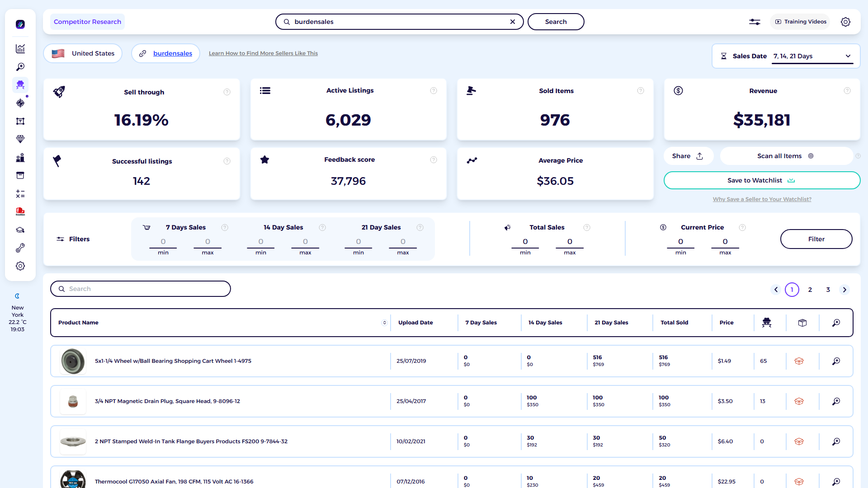Sort by Upload Date column header
868x488 pixels.
(415, 323)
